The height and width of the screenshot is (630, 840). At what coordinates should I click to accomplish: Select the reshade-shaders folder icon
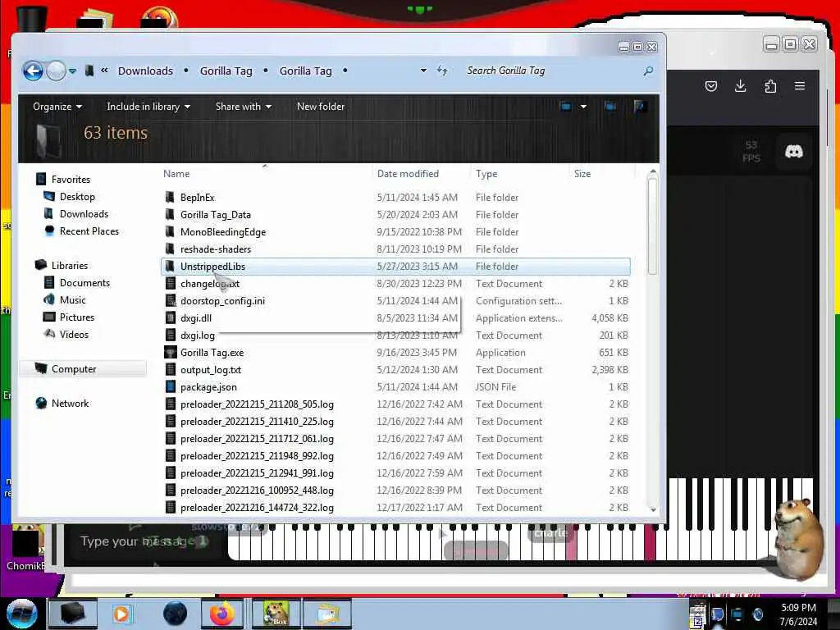click(170, 249)
